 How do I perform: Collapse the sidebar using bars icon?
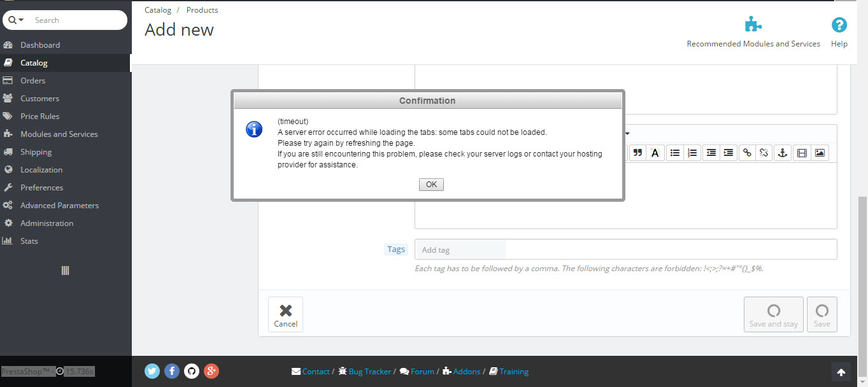pyautogui.click(x=65, y=271)
